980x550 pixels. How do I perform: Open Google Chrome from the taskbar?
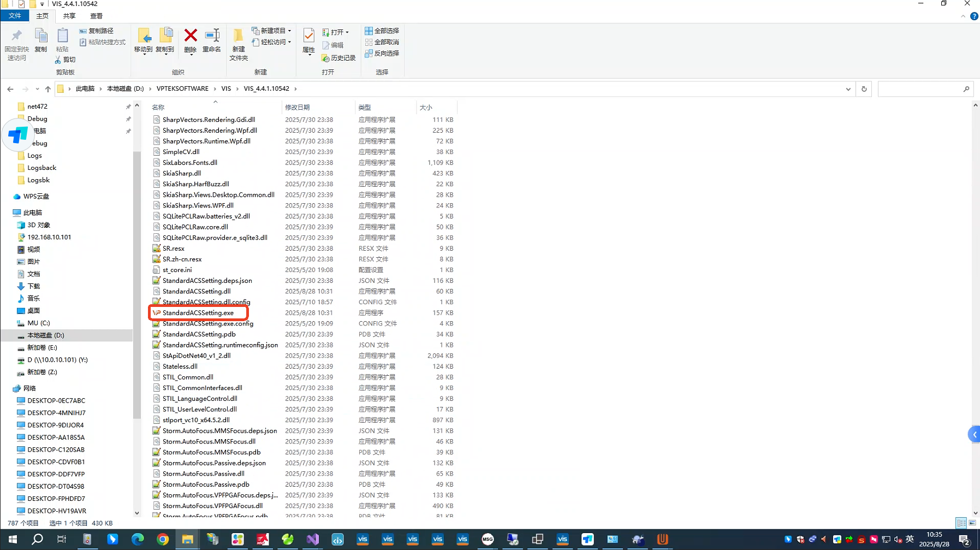pos(163,540)
